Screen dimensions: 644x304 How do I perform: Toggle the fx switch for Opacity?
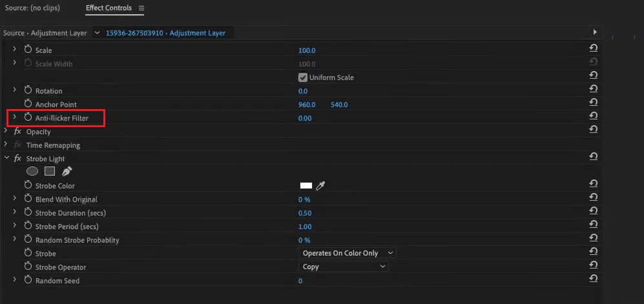click(x=17, y=131)
